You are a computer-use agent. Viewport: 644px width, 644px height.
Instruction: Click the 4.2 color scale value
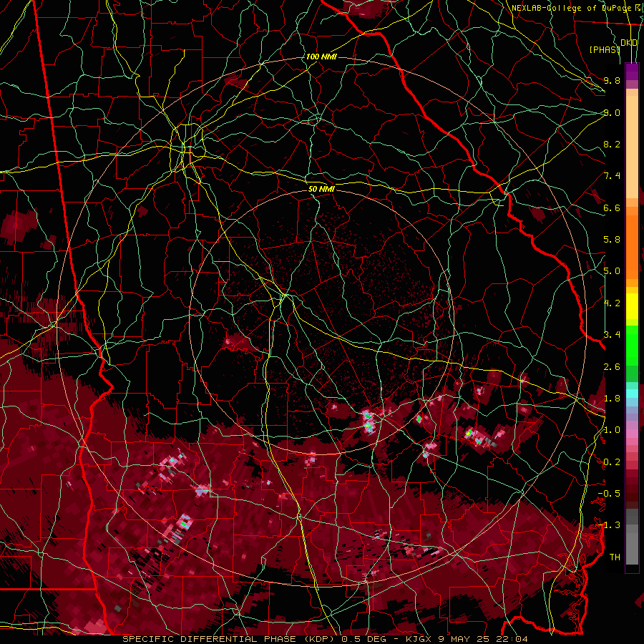coord(612,303)
